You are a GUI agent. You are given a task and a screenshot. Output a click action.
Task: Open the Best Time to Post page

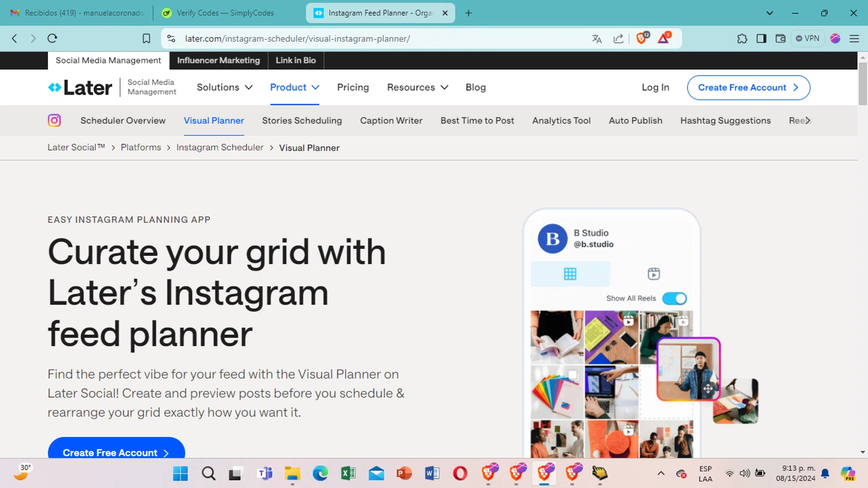pyautogui.click(x=477, y=120)
